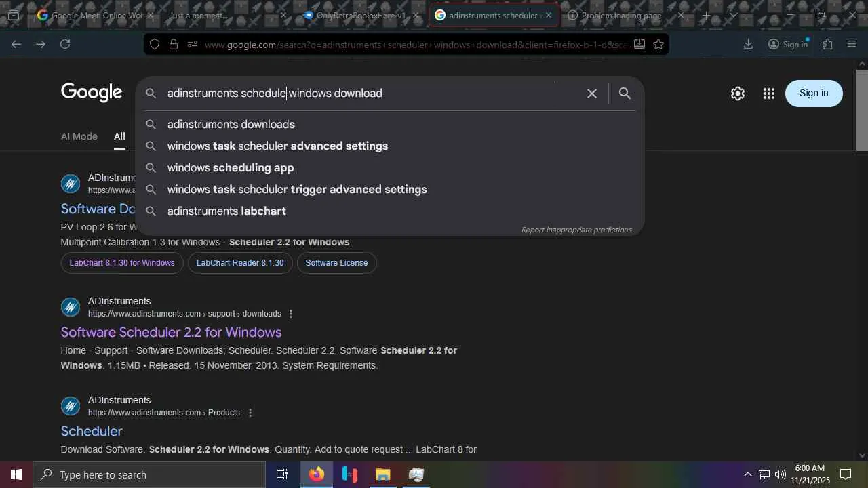868x488 pixels.
Task: Click ADInstruments favicon of Products result
Action: click(x=71, y=406)
